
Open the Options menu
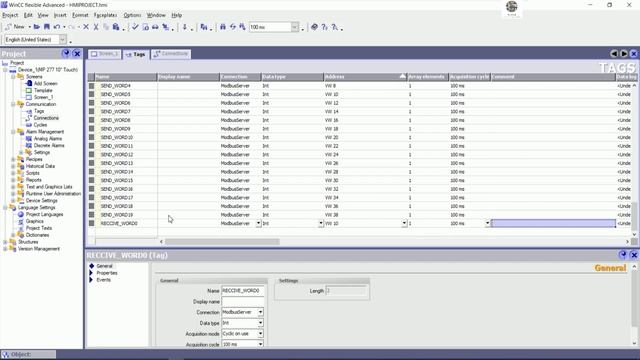(132, 15)
